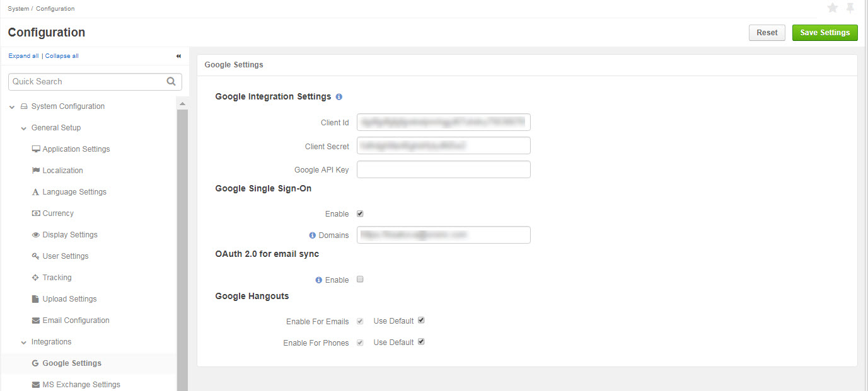Click the Client Id input field
868x391 pixels.
[444, 122]
